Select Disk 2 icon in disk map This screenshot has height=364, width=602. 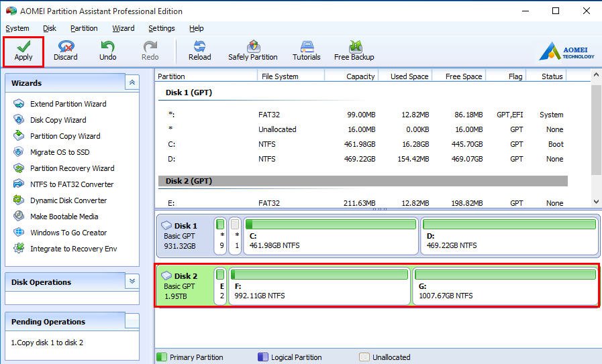coord(166,276)
